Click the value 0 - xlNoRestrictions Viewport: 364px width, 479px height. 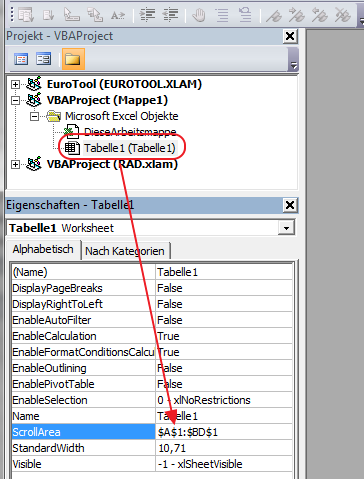tap(204, 400)
